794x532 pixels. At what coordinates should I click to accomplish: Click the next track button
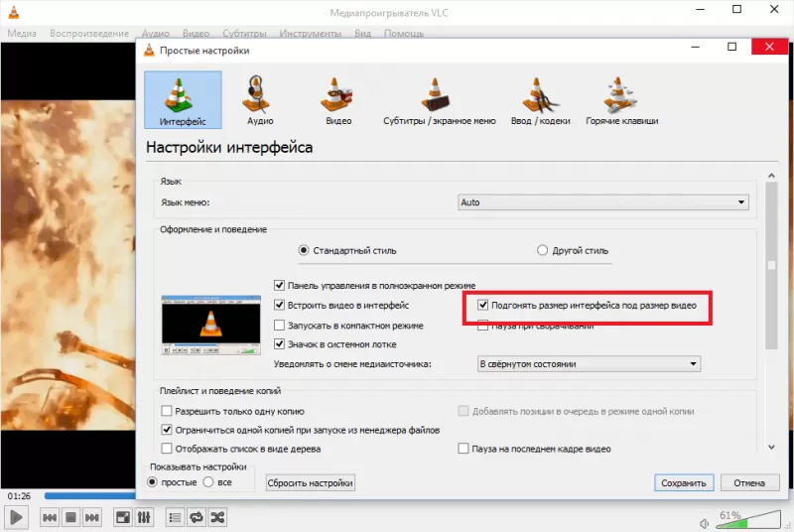coord(91,517)
